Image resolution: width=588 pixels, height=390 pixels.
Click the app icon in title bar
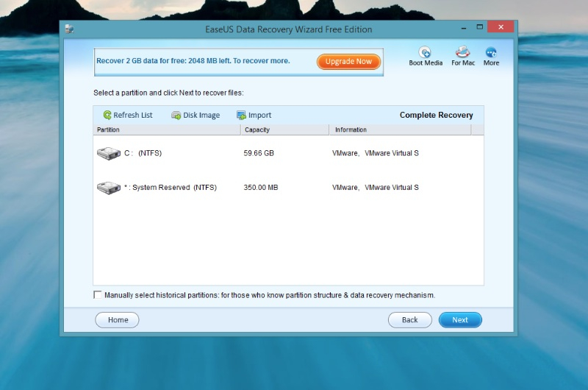[x=69, y=29]
